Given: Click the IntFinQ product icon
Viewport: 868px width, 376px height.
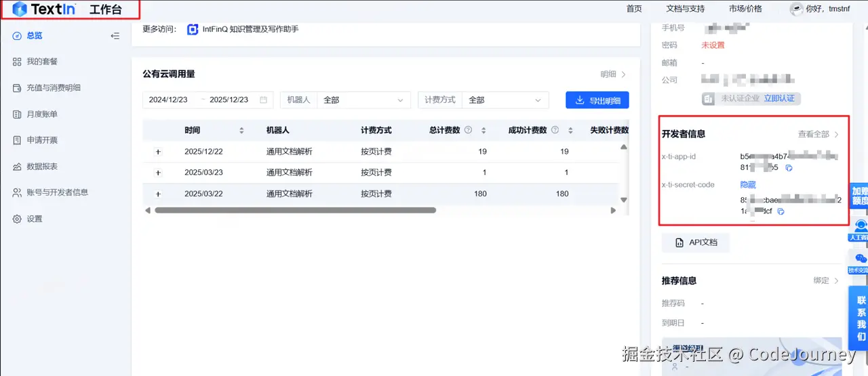Looking at the screenshot, I should point(193,29).
